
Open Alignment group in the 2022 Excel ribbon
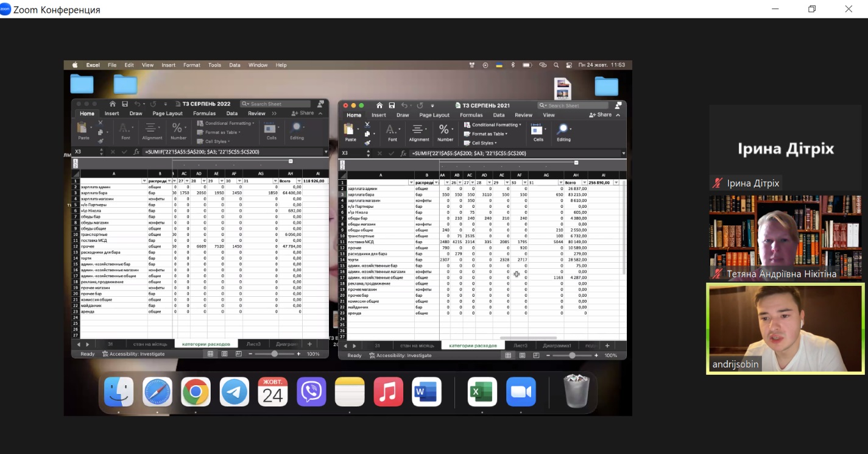coord(152,130)
